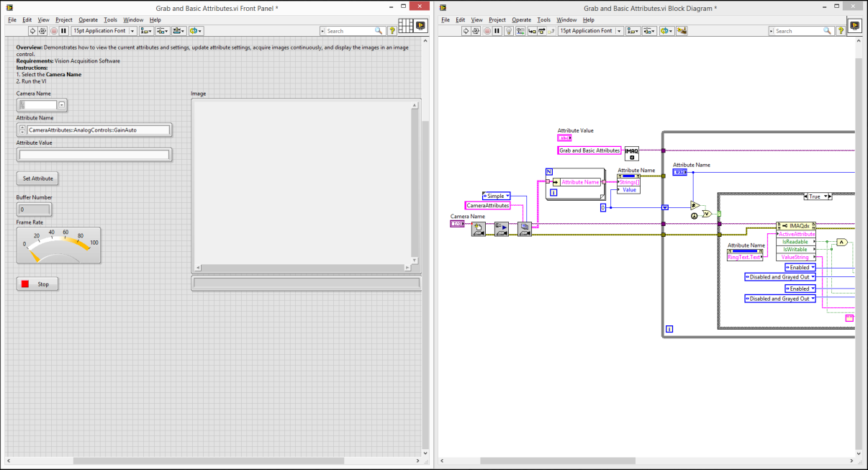Click the ActiveAttribute property in IMAQdx node
Image resolution: width=868 pixels, height=470 pixels.
[797, 234]
